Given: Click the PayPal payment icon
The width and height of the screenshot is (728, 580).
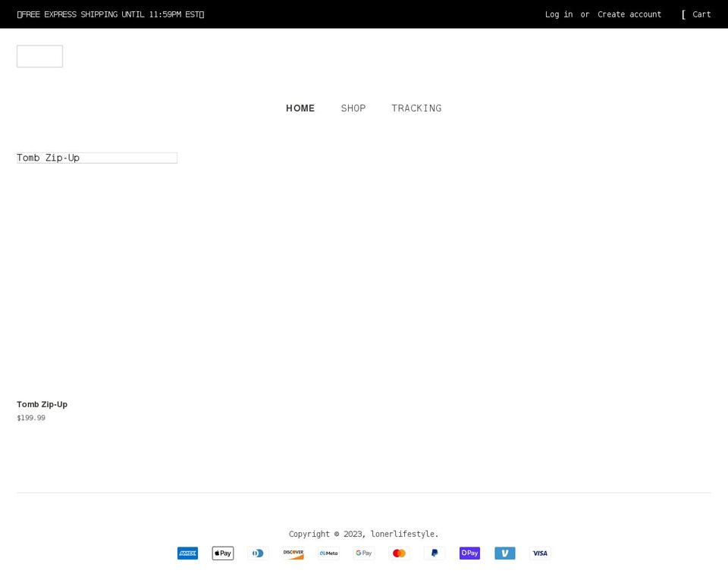Looking at the screenshot, I should [x=435, y=553].
